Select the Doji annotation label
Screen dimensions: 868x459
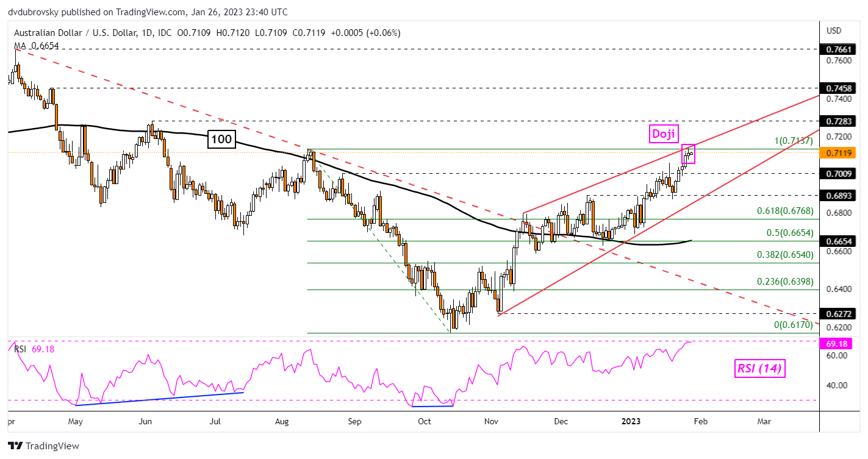tap(664, 134)
